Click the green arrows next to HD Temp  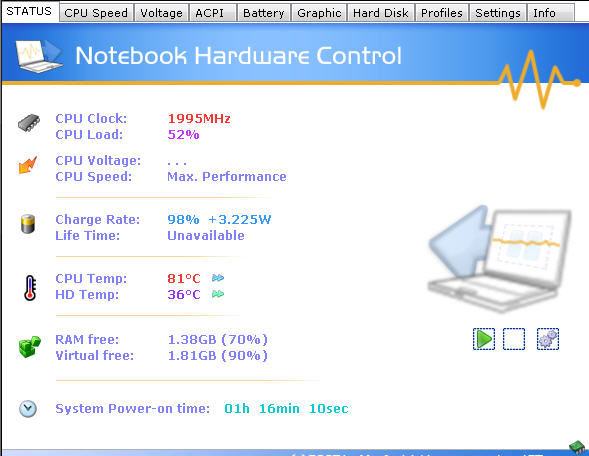(x=218, y=294)
